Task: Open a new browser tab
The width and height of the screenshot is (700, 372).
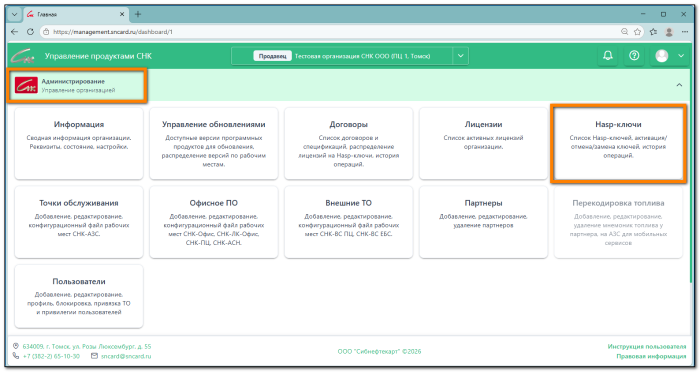Action: click(x=138, y=14)
